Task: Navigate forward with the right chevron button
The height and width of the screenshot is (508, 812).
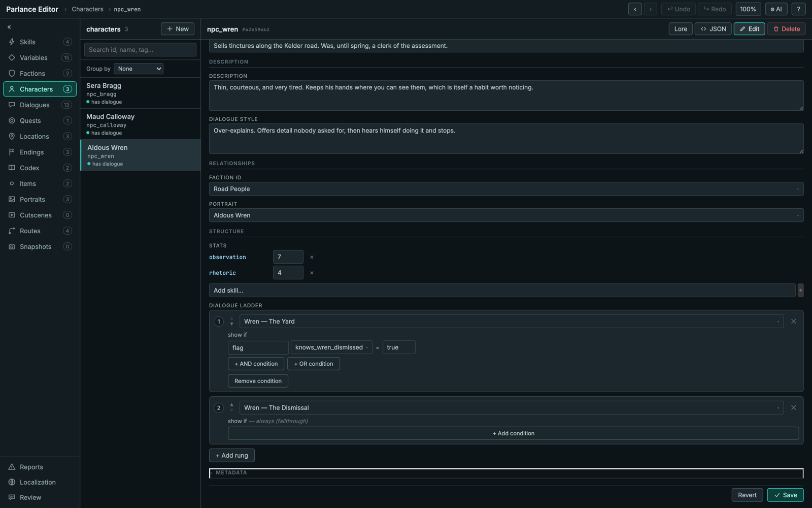Action: 651,9
